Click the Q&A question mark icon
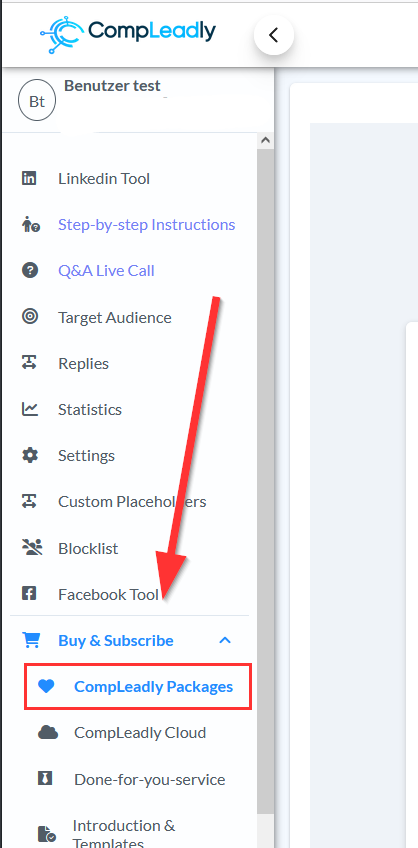 point(29,270)
